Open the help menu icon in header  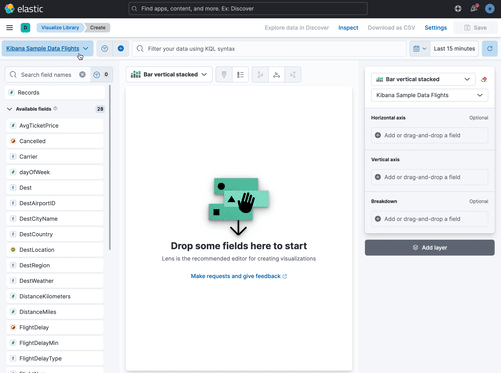[458, 9]
